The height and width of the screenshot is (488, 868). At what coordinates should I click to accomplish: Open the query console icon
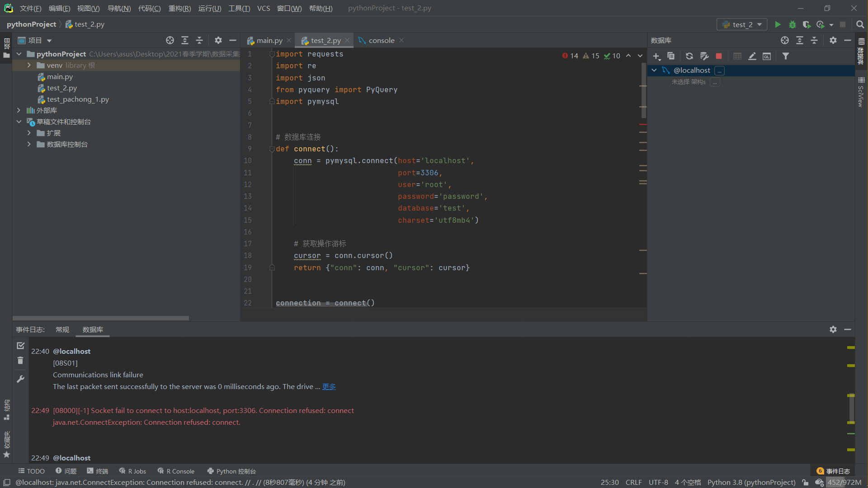(767, 56)
